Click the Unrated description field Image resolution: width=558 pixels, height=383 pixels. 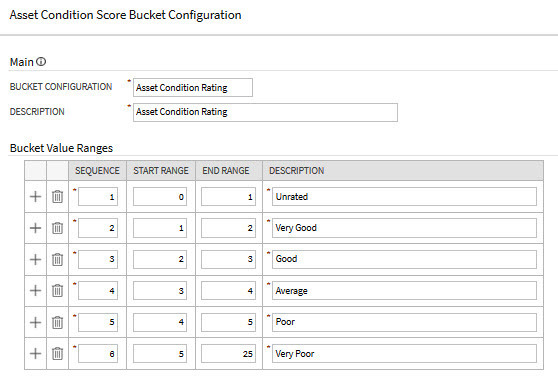[404, 196]
